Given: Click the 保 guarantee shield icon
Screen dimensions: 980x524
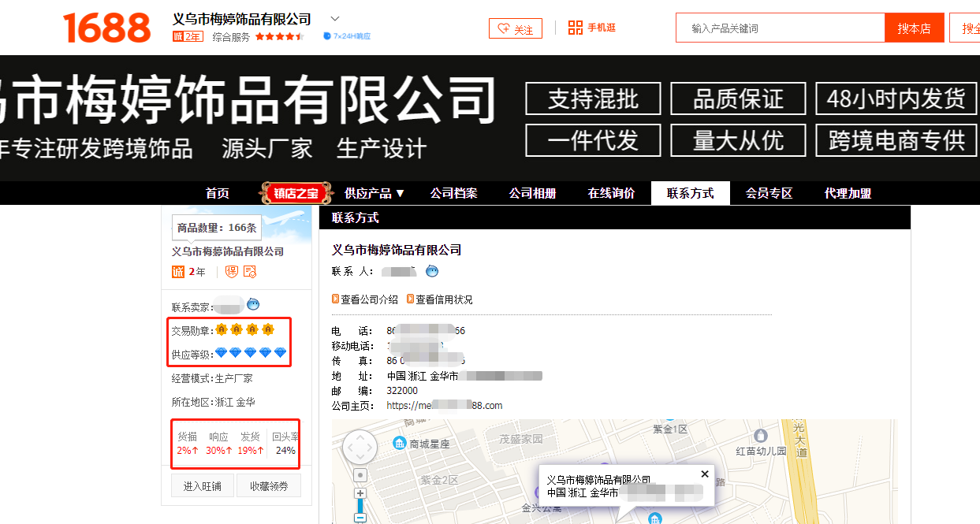Looking at the screenshot, I should point(232,272).
